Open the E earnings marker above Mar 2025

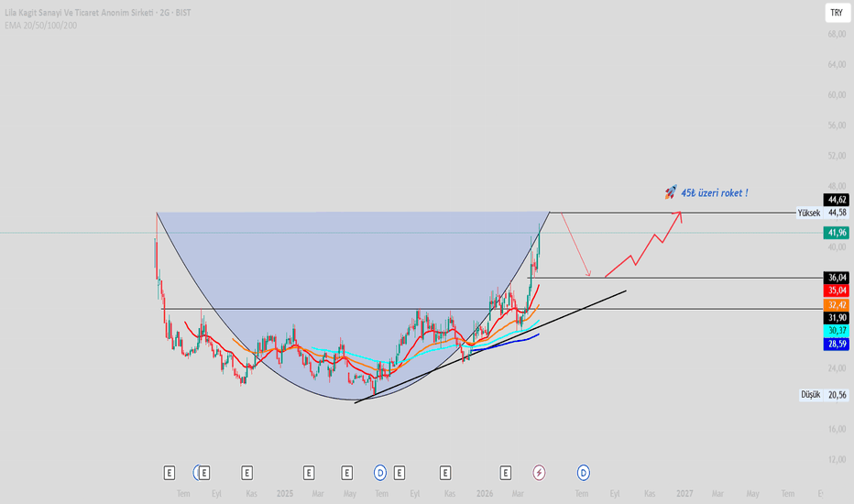pyautogui.click(x=309, y=473)
